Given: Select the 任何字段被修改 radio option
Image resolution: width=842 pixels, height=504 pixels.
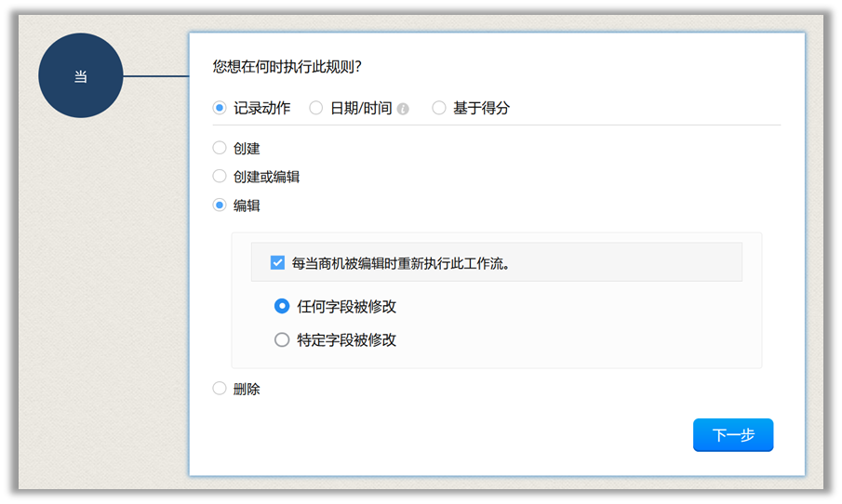Looking at the screenshot, I should pos(282,306).
